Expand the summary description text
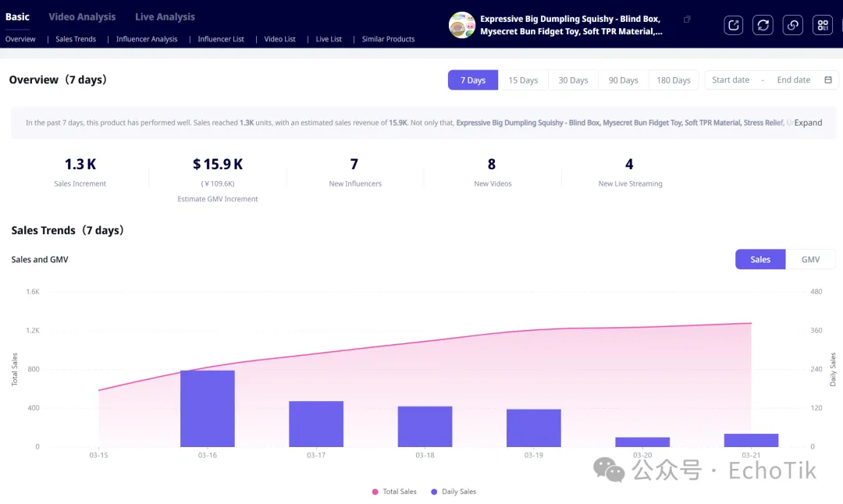 [808, 122]
